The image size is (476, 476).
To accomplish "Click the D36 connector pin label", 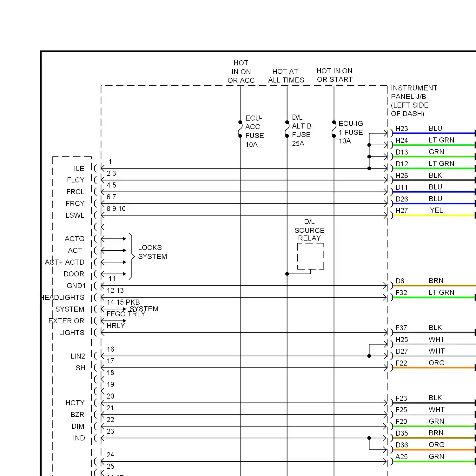I will coord(401,445).
